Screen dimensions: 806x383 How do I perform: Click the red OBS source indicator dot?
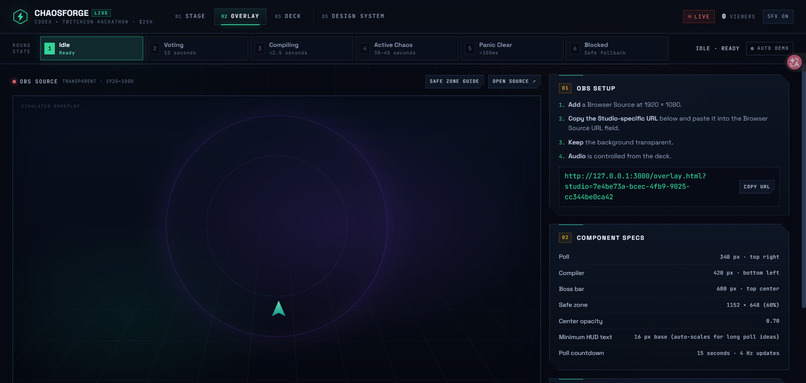tap(14, 81)
